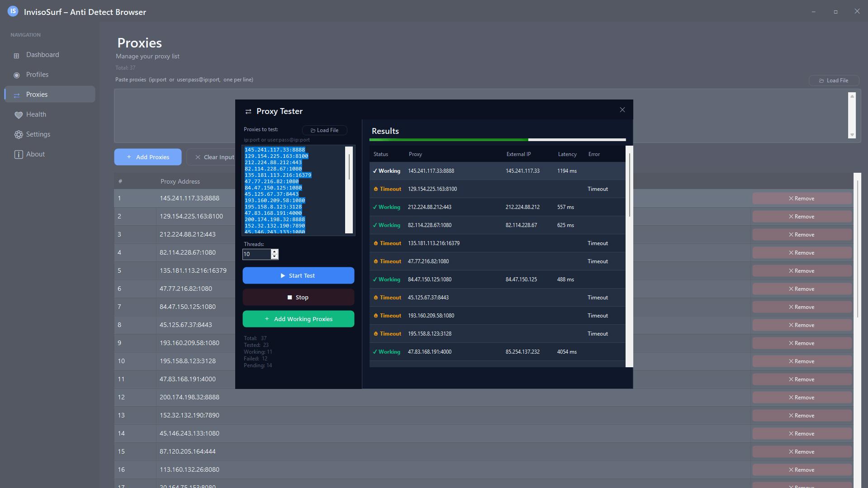The image size is (868, 488).
Task: Select the Proxies navigation item
Action: point(50,95)
